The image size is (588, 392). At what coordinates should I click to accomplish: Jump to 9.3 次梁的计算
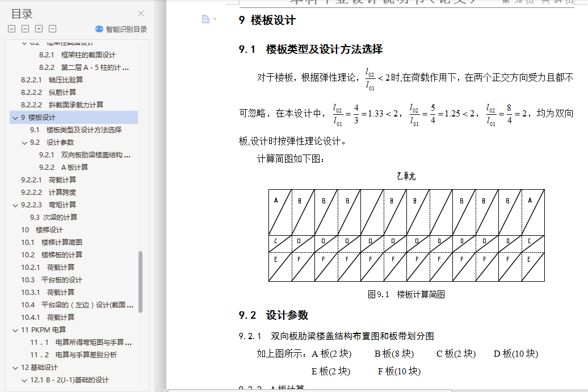53,218
